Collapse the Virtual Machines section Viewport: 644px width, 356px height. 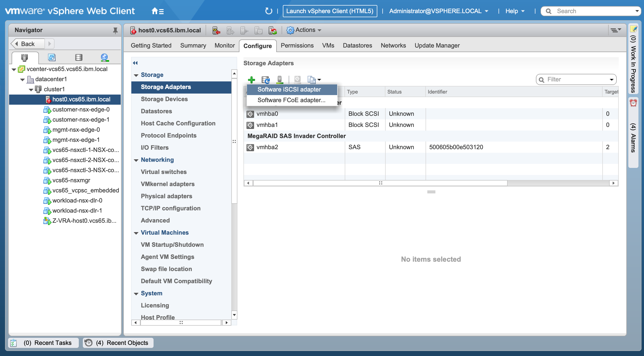136,233
